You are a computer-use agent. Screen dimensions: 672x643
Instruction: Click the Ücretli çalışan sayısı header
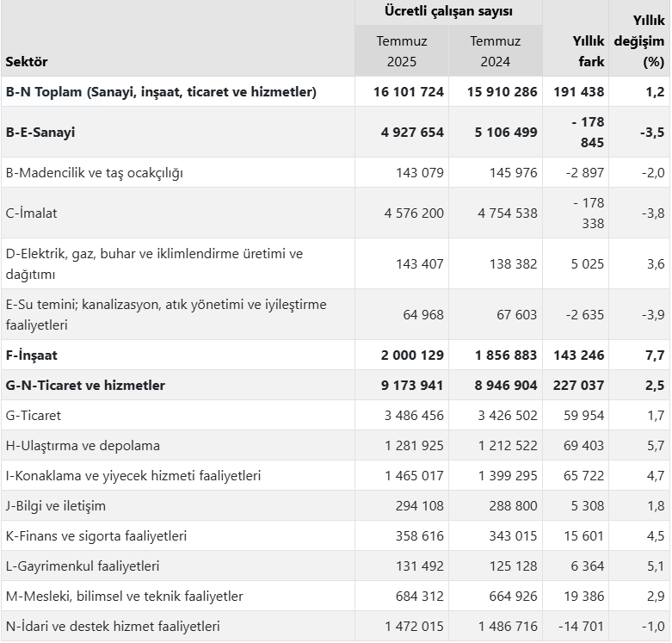tap(448, 11)
